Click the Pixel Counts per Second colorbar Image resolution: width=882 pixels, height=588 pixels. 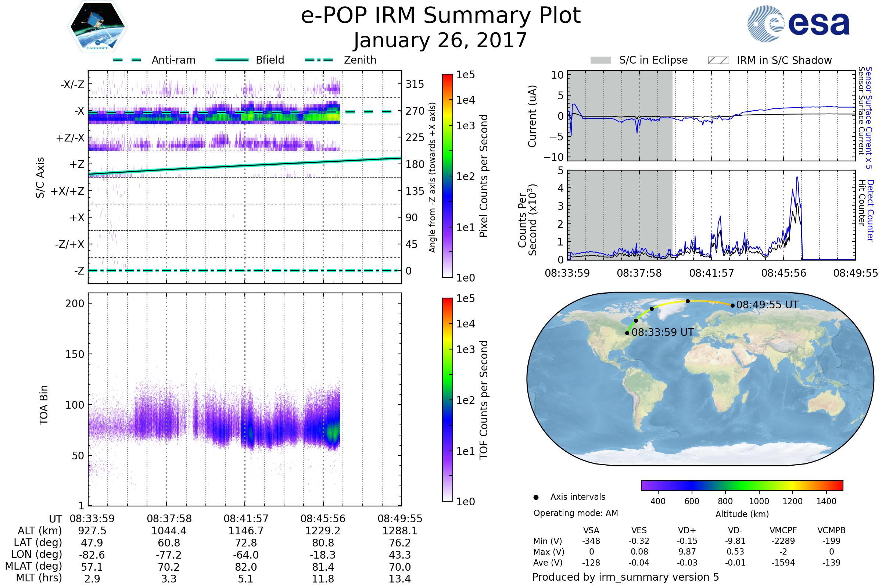(447, 176)
